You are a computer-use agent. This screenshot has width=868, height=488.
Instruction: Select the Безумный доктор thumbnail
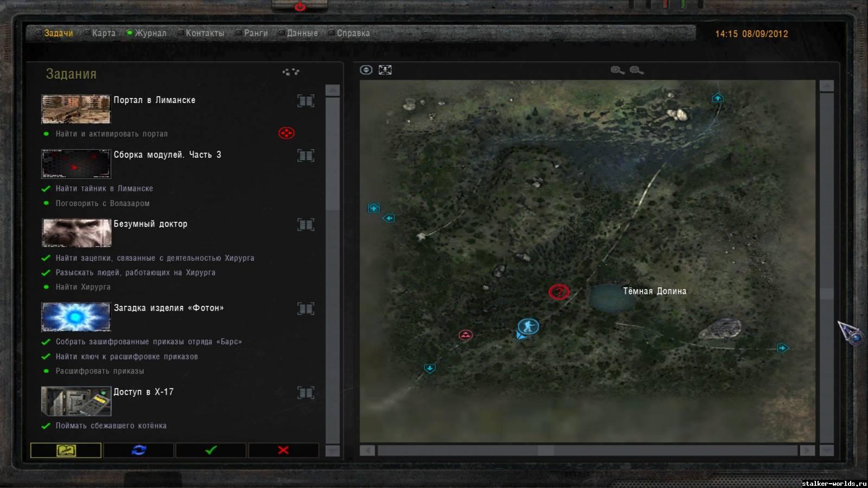pos(76,233)
